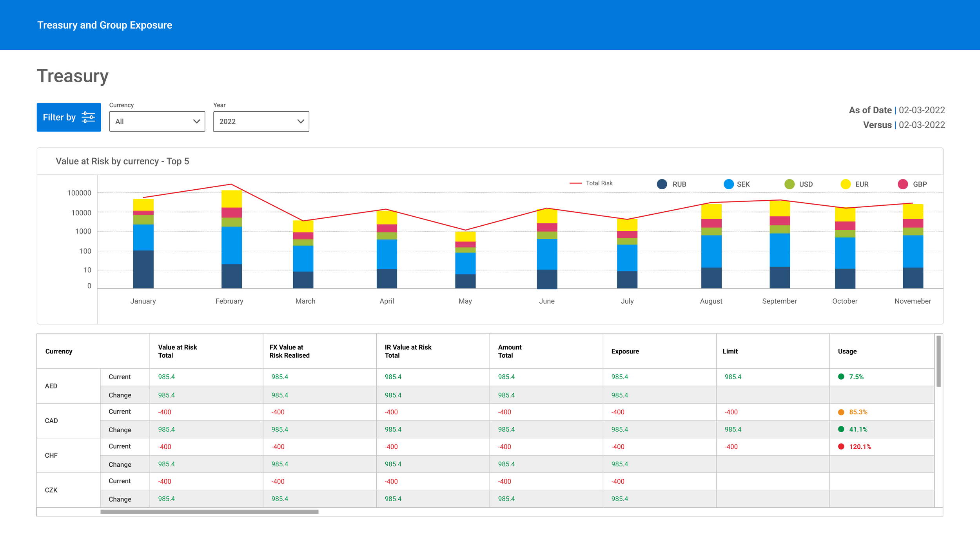The image size is (980, 551).
Task: Click the Treasury and Group Exposure title
Action: (x=105, y=25)
